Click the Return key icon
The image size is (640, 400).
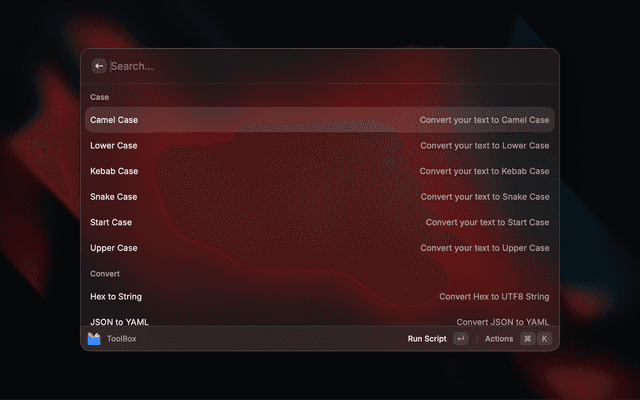click(x=461, y=338)
